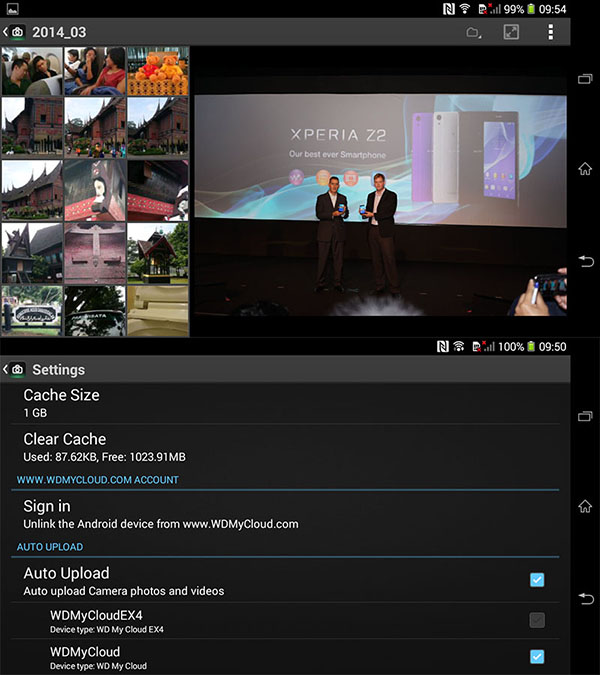This screenshot has height=675, width=600.
Task: Open thumbnail of women sitting on plane
Action: [95, 71]
